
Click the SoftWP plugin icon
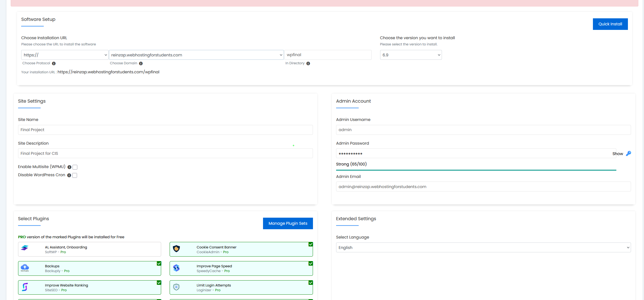click(x=25, y=248)
